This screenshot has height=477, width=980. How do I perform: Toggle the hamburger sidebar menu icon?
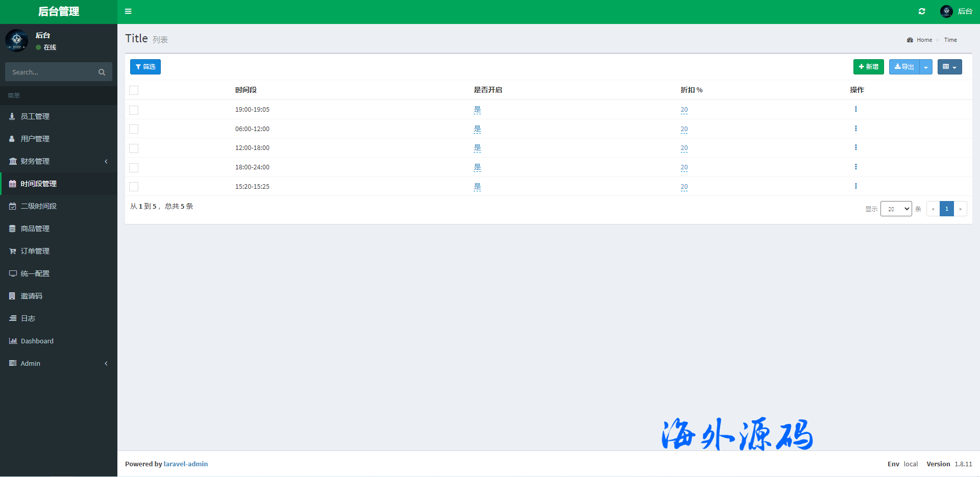[x=128, y=11]
